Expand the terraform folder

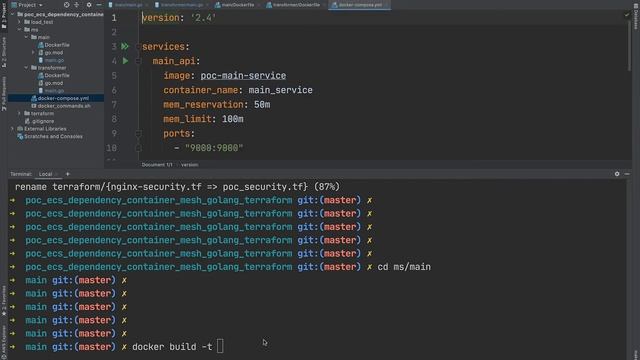coord(19,113)
